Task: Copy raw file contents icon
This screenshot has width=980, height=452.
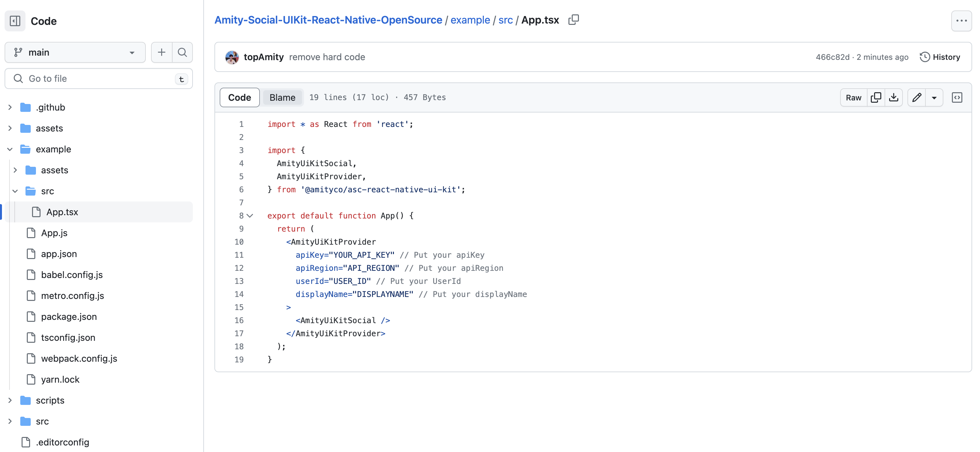Action: coord(876,97)
